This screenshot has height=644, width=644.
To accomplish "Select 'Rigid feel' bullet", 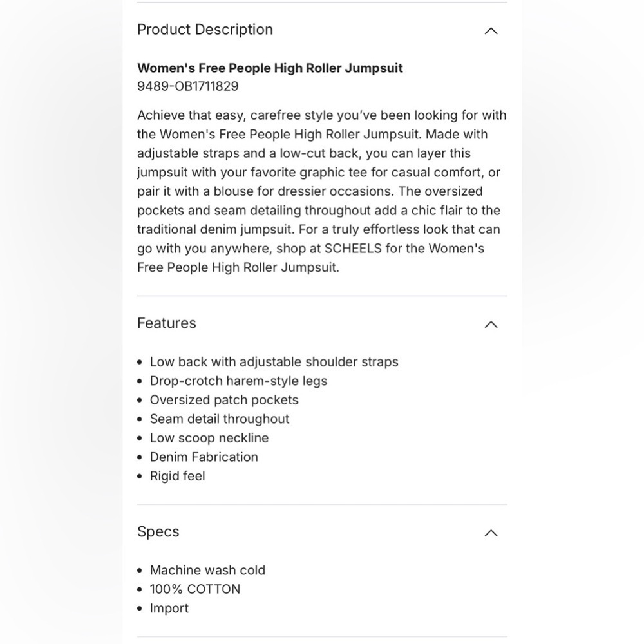I will (177, 476).
